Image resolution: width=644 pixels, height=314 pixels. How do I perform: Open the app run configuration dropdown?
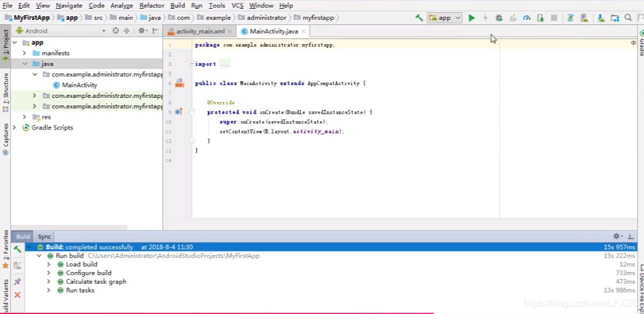[445, 17]
